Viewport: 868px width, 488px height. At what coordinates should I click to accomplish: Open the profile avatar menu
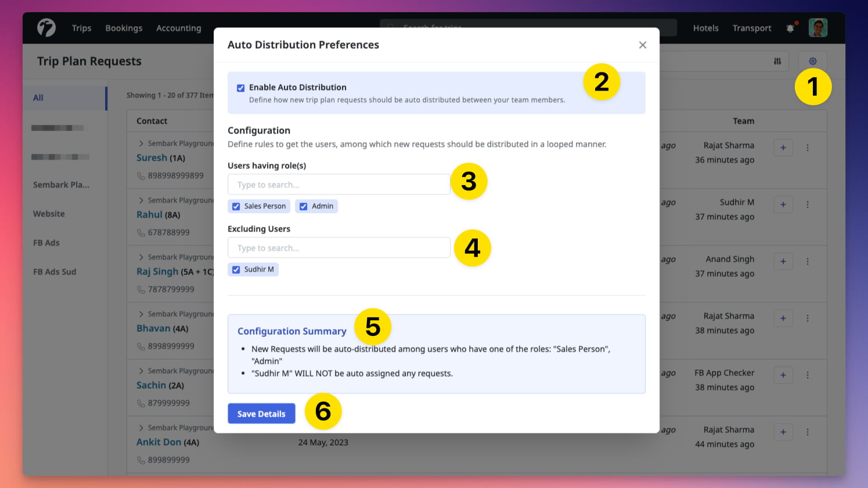pyautogui.click(x=817, y=27)
